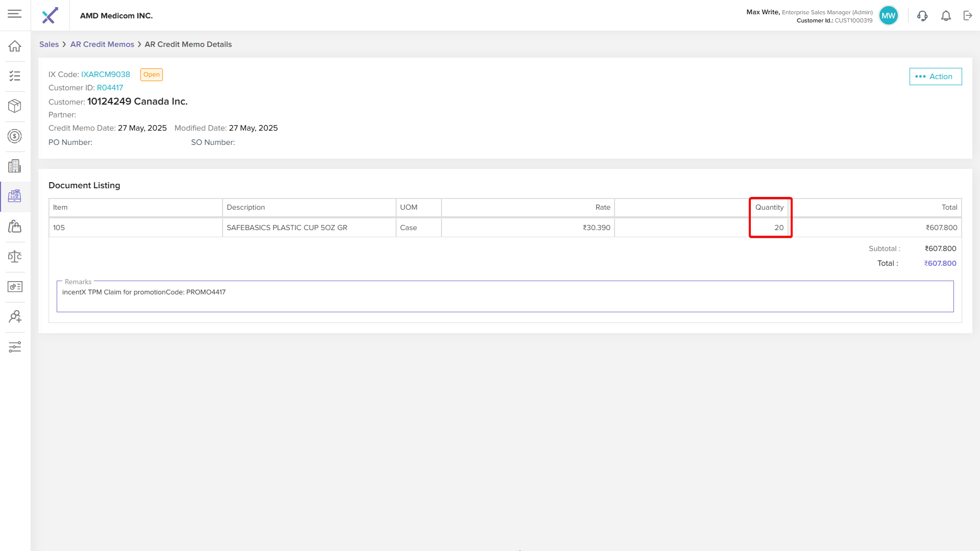Click the dollar coin sidebar icon
This screenshot has width=980, height=551.
15,136
